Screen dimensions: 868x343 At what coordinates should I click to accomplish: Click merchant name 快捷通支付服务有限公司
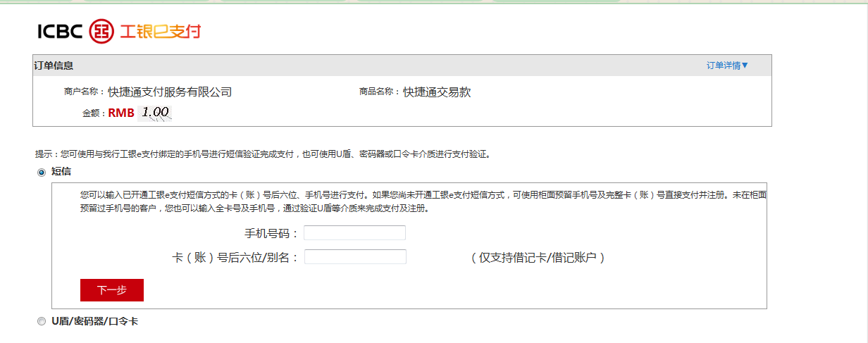170,92
